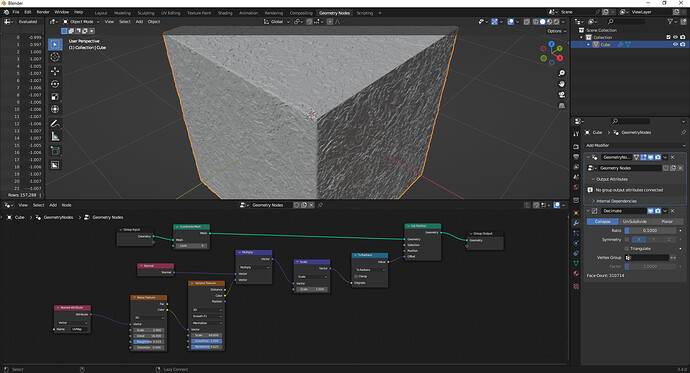690x373 pixels.
Task: Open the outliner filter dropdown
Action: pyautogui.click(x=672, y=22)
